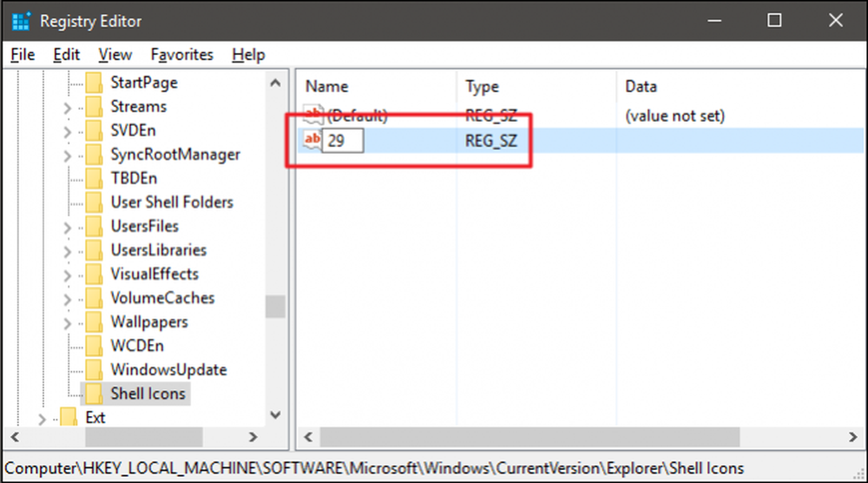Open the Edit menu
The height and width of the screenshot is (483, 868).
(67, 55)
